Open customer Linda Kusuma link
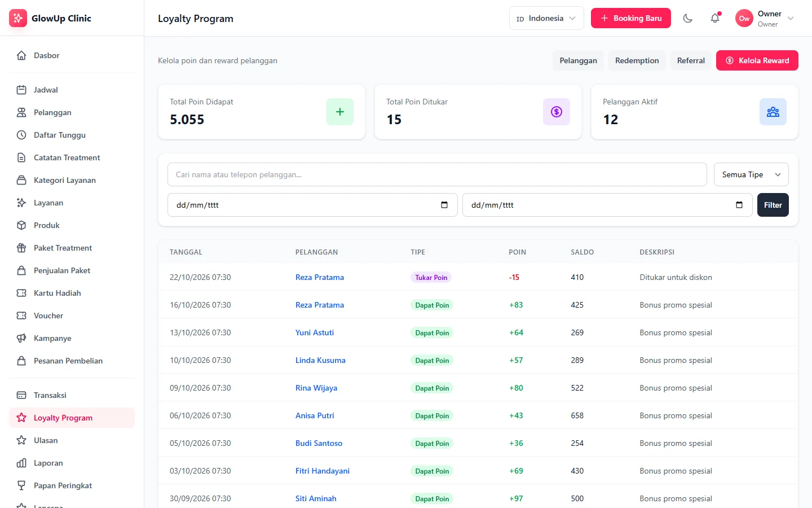812x508 pixels. (320, 360)
